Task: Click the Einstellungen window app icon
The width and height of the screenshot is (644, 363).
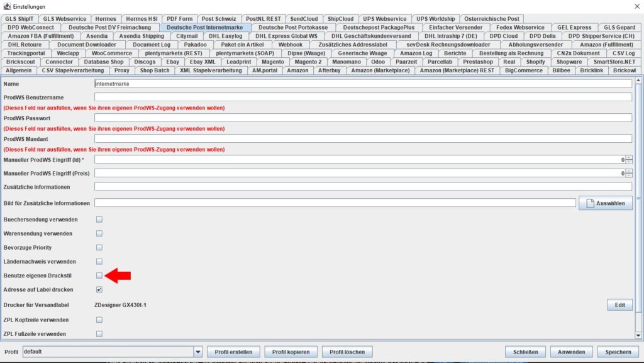Action: tap(7, 6)
